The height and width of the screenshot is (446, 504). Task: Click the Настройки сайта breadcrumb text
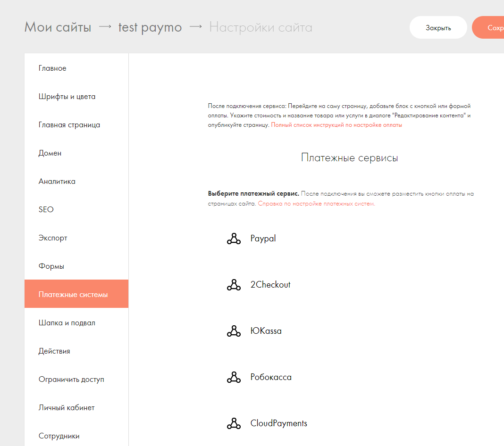260,28
